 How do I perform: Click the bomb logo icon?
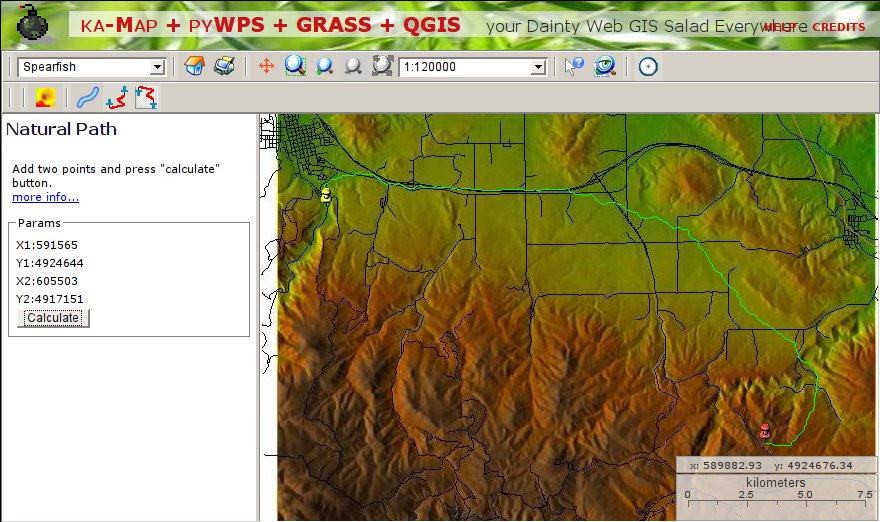point(33,24)
